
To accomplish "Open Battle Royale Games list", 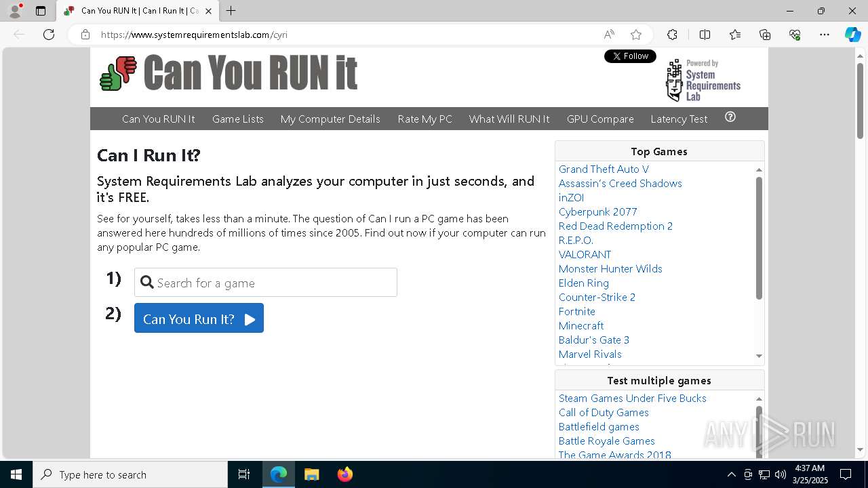I will point(607,441).
